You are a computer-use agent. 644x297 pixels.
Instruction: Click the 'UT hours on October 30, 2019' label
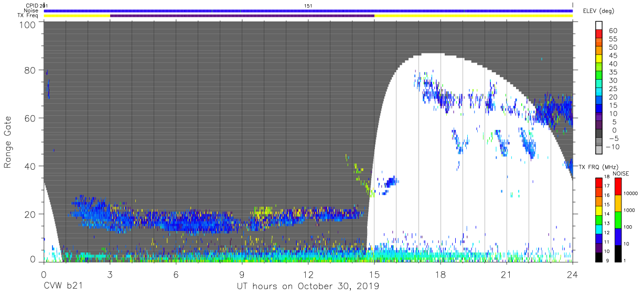[x=307, y=287]
